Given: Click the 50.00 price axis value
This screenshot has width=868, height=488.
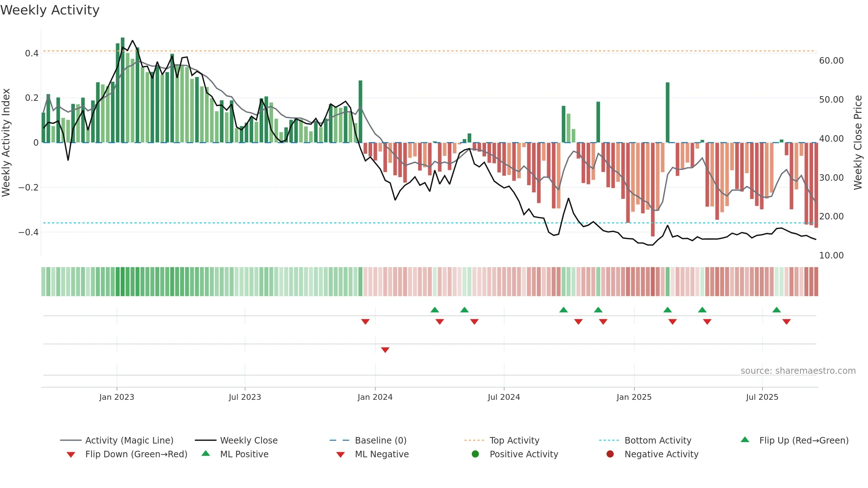Looking at the screenshot, I should tap(831, 99).
